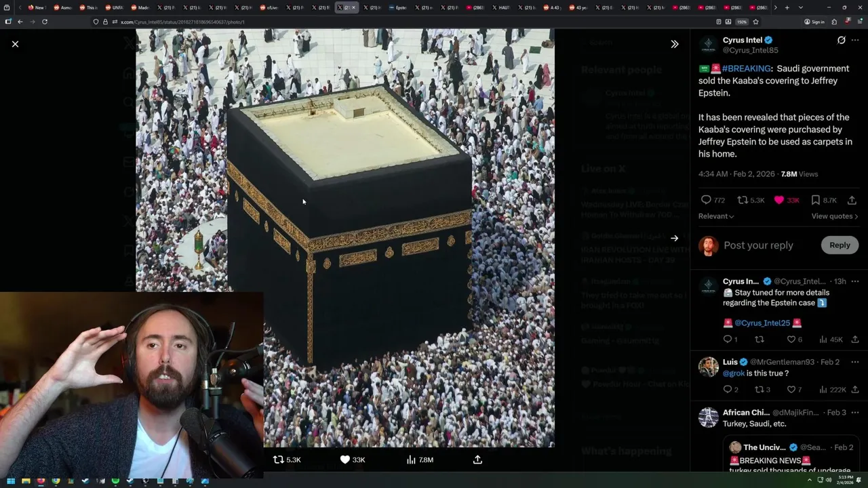Open the browser extensions puzzle icon
The width and height of the screenshot is (868, 488).
834,22
